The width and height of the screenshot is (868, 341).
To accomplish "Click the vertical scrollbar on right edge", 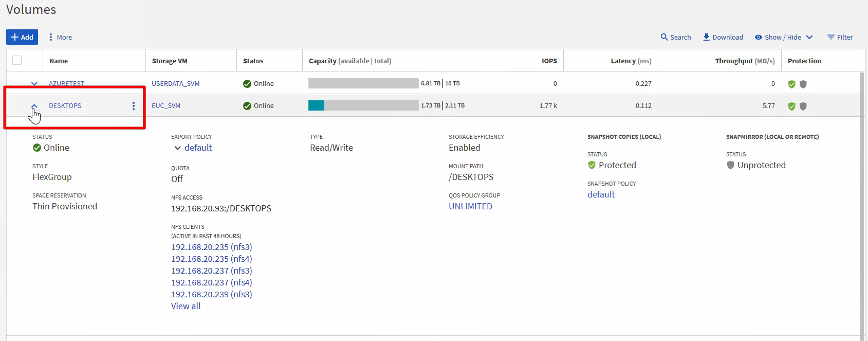I will click(x=862, y=206).
